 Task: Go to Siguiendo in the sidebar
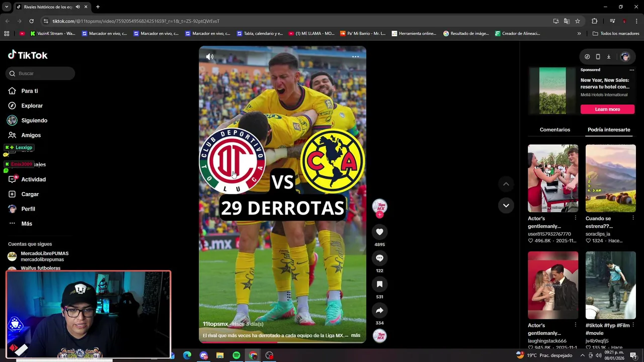coord(28,121)
